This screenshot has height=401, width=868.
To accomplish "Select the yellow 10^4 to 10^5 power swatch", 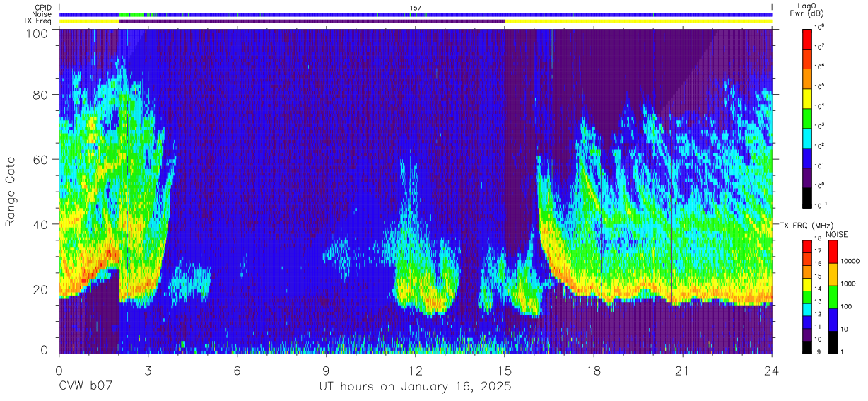I will pos(808,97).
